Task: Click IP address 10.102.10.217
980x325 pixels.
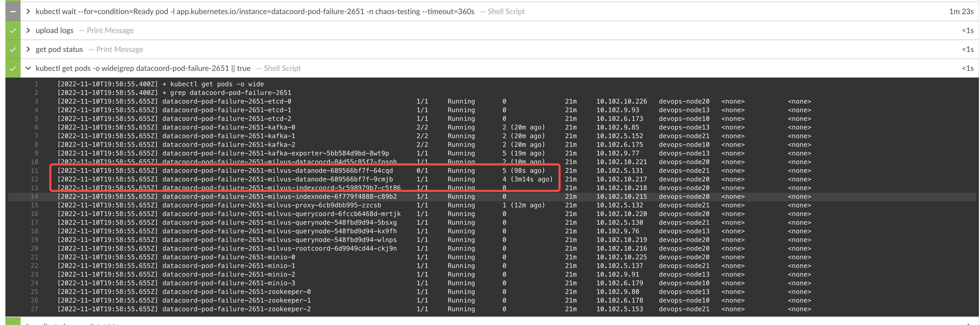Action: 621,180
